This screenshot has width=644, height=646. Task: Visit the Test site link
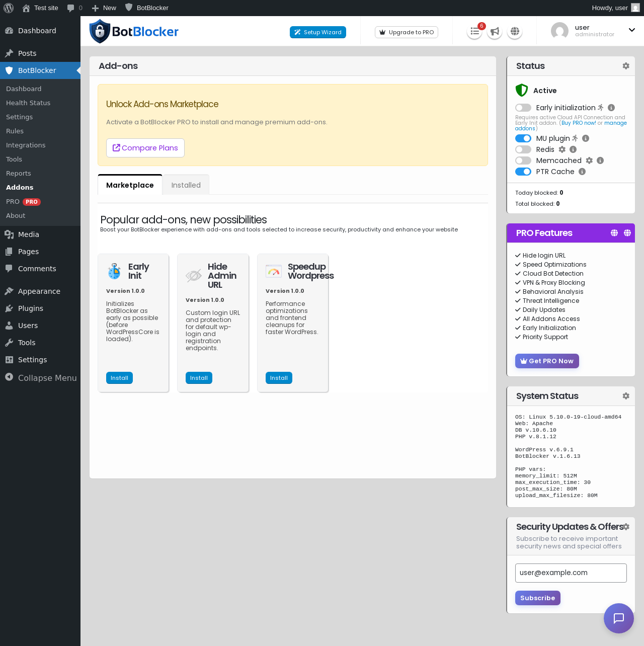point(40,8)
